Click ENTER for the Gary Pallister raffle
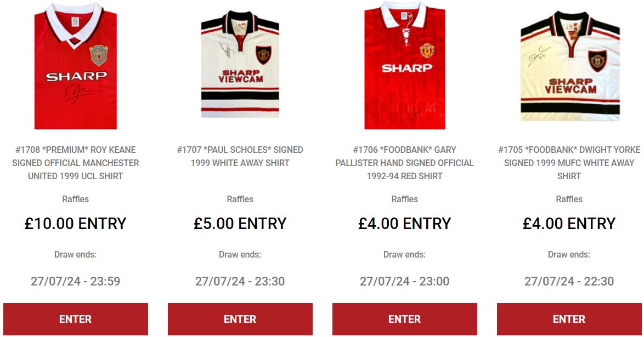Image resolution: width=644 pixels, height=337 pixels. pos(404,319)
